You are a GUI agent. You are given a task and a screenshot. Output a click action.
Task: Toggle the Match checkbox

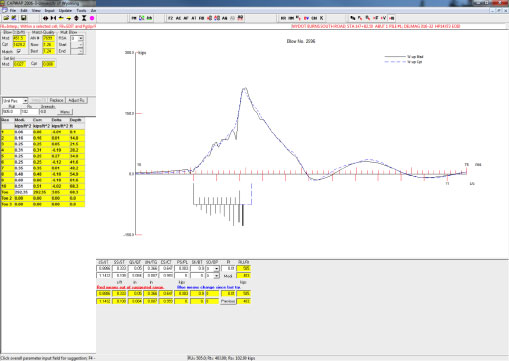click(x=19, y=51)
